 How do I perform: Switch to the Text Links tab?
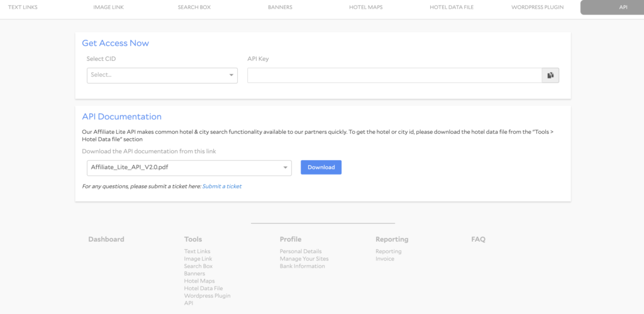tap(23, 8)
